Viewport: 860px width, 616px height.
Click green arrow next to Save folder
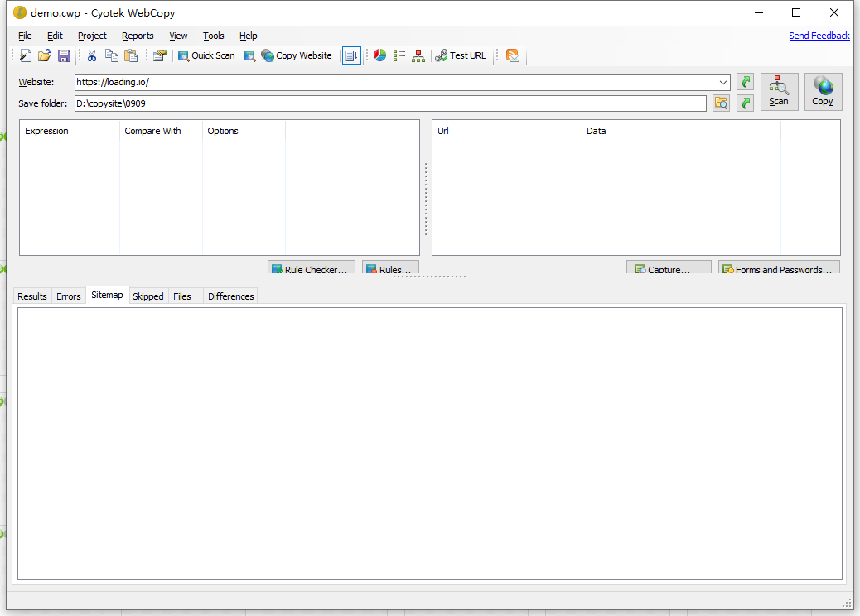745,103
